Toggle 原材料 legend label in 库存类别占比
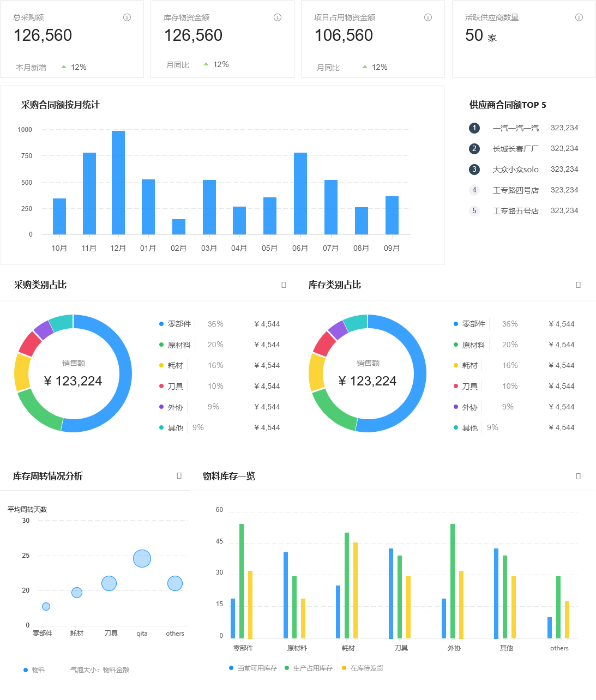 (474, 345)
